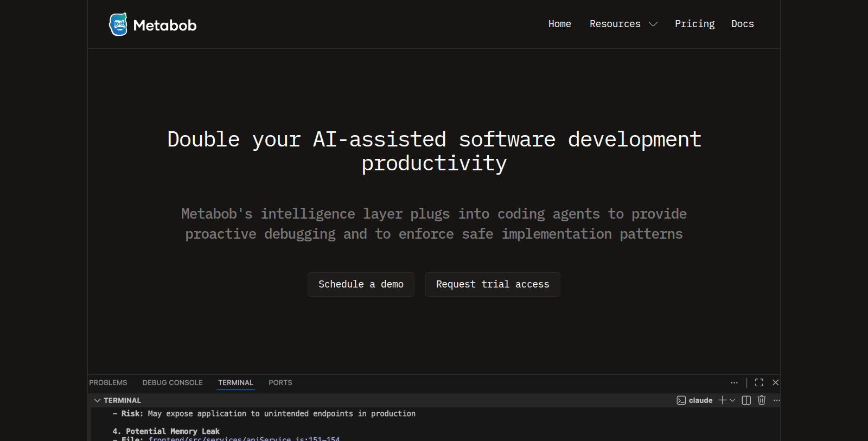Viewport: 868px width, 441px height.
Task: Click the 'Double your AI-assisted software development' headline
Action: (x=434, y=151)
